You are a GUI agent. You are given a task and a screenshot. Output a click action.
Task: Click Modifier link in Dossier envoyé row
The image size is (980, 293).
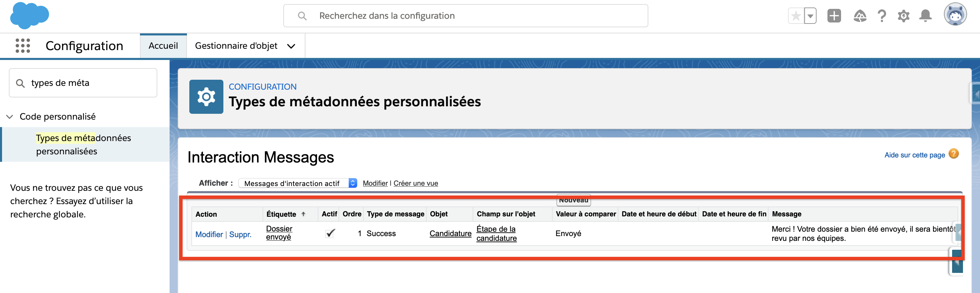209,234
